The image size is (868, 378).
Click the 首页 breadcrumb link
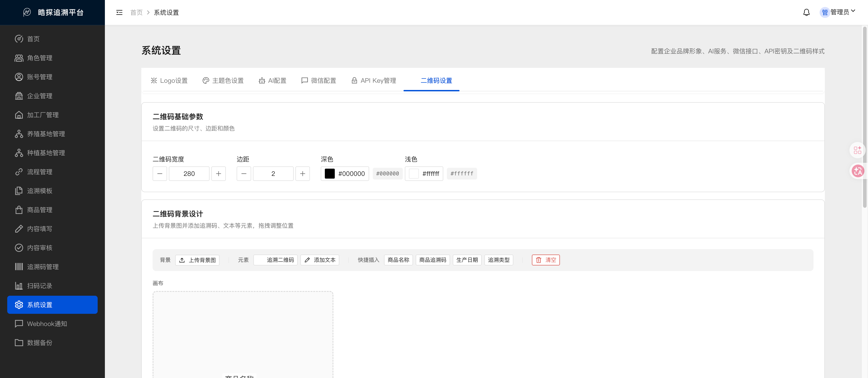(137, 12)
